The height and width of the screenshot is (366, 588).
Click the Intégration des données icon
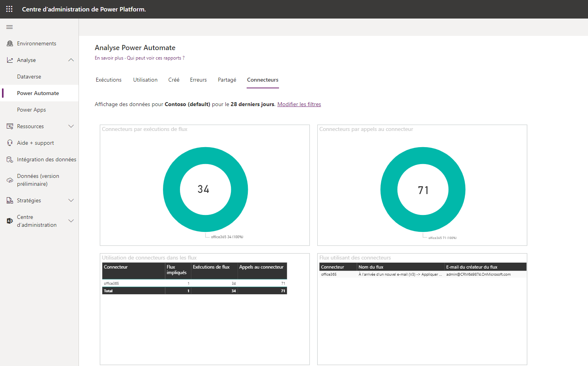click(10, 159)
